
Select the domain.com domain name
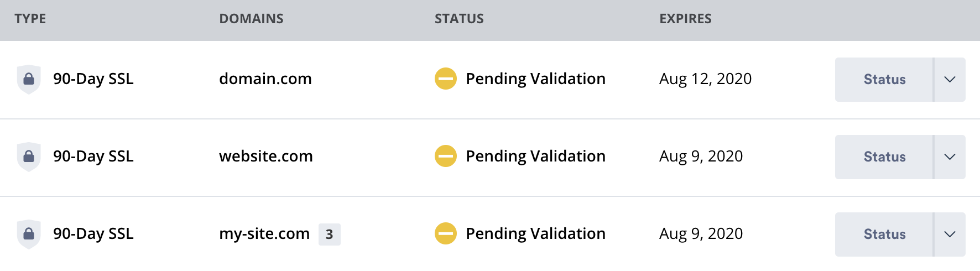click(265, 79)
